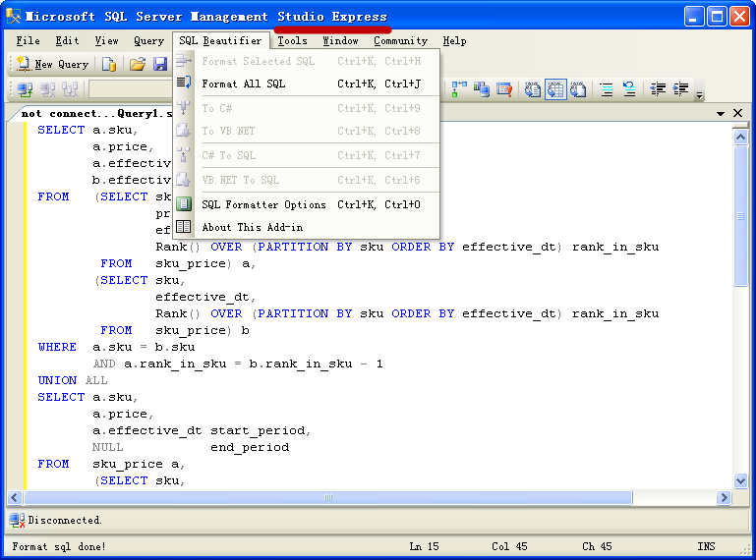Click the Open File folder icon
The width and height of the screenshot is (756, 560).
[138, 64]
